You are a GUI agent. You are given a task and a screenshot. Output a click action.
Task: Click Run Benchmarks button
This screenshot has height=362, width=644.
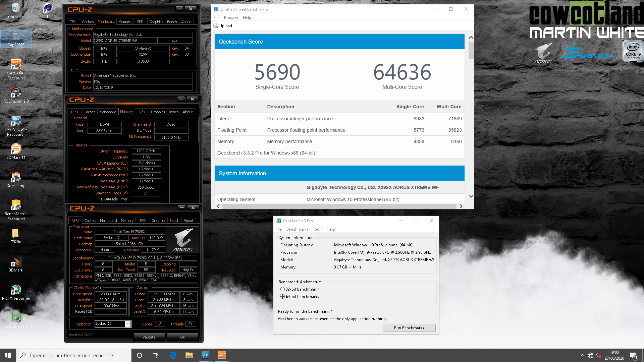pos(409,328)
